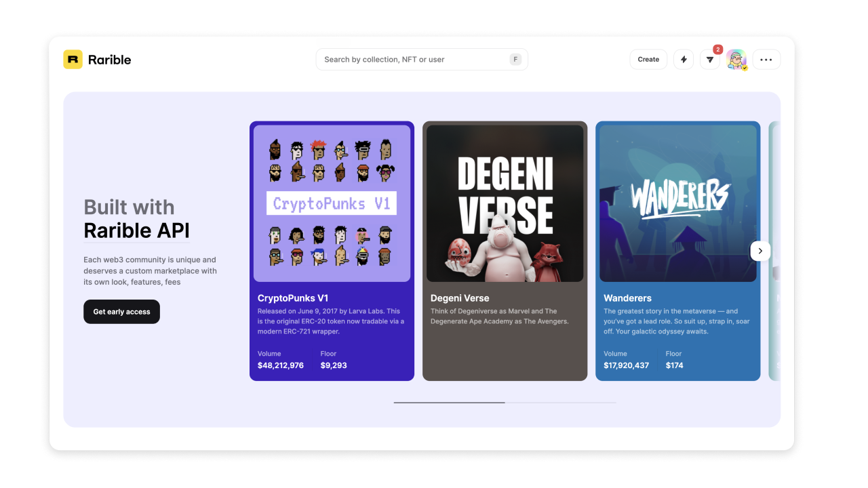Click the Get early access button
This screenshot has height=488, width=868.
[122, 312]
